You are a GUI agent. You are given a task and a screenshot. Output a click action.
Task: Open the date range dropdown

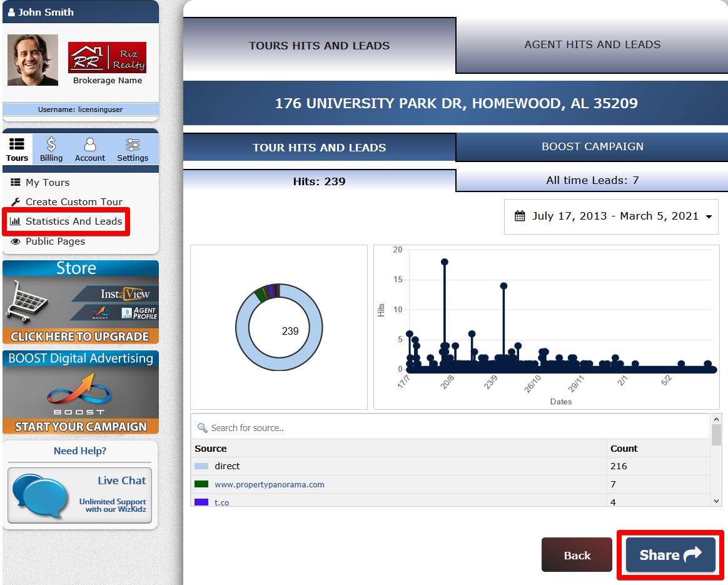pos(611,216)
